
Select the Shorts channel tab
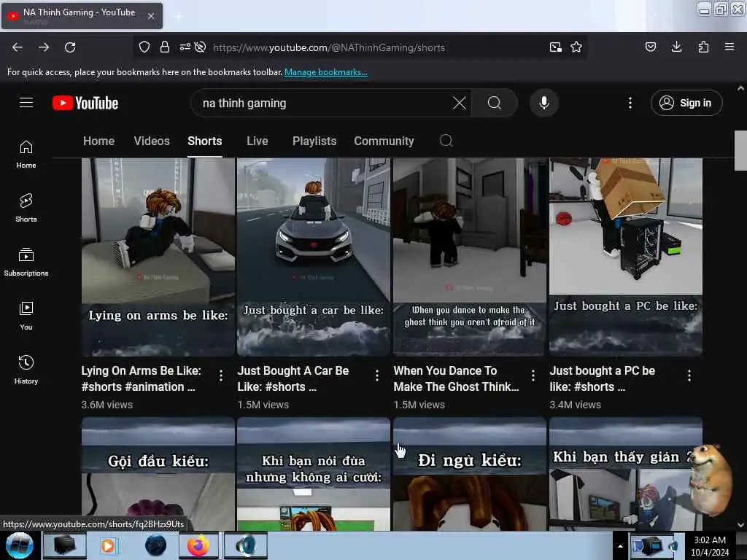pos(205,141)
